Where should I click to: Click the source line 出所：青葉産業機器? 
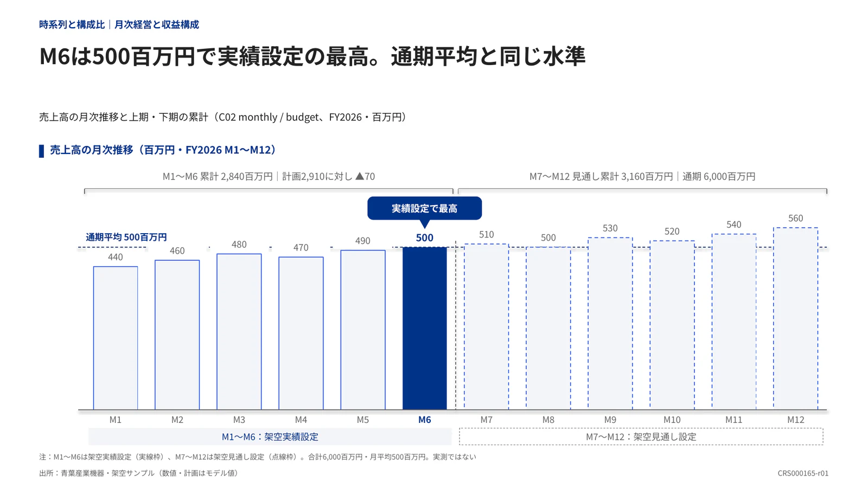pos(139,473)
